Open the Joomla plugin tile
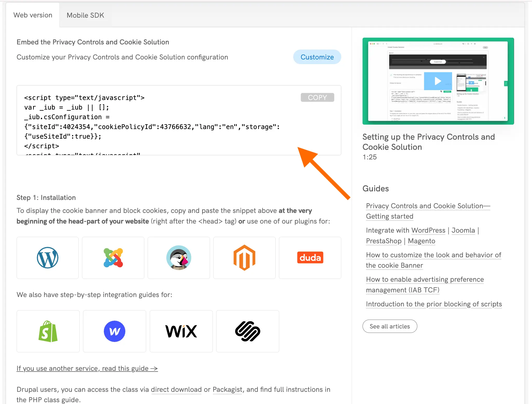532x404 pixels. pyautogui.click(x=113, y=258)
